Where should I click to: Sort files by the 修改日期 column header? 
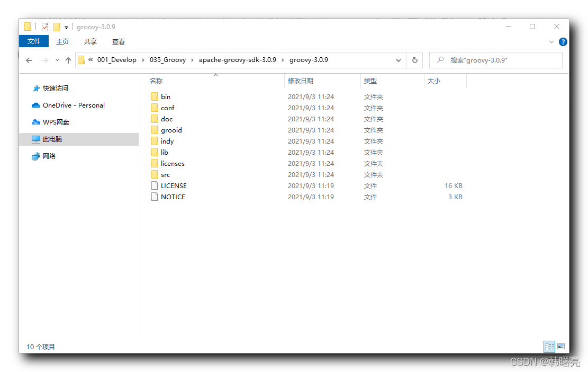pos(301,81)
